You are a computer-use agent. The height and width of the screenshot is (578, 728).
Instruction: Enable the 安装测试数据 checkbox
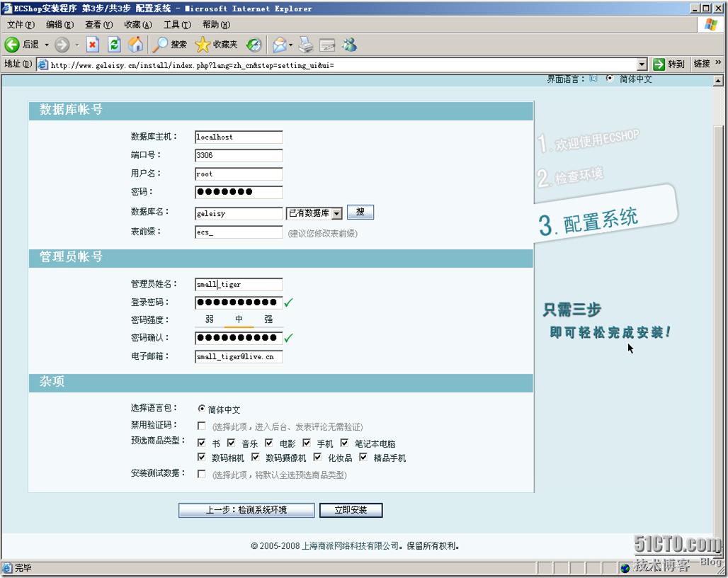point(202,474)
